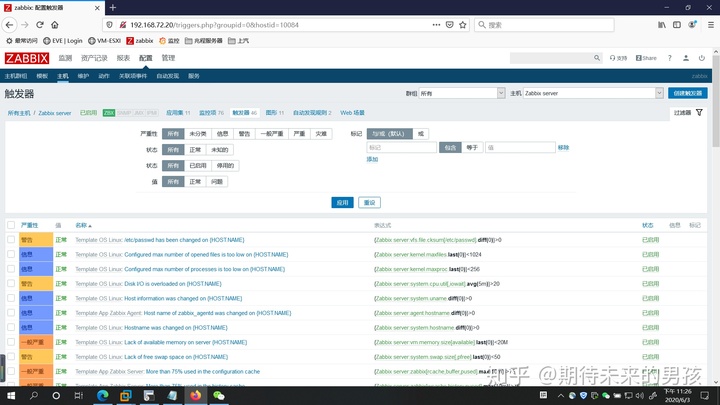Open Edge browser from taskbar
720x405 pixels.
click(x=102, y=395)
